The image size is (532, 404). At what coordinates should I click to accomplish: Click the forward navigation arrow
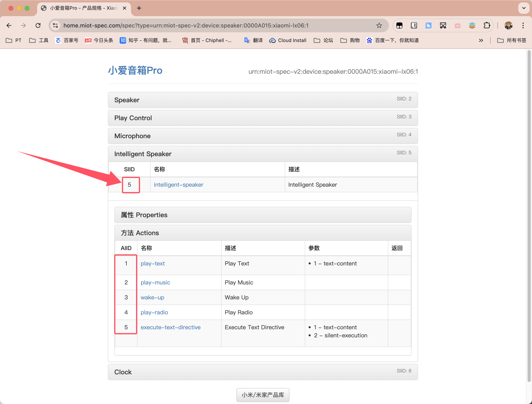click(x=23, y=25)
